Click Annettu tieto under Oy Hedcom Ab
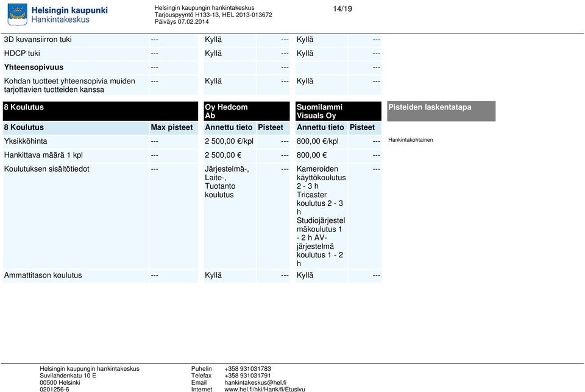 229,127
